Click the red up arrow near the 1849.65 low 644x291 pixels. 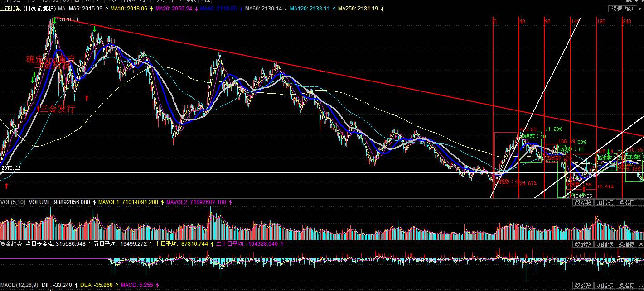pyautogui.click(x=583, y=189)
